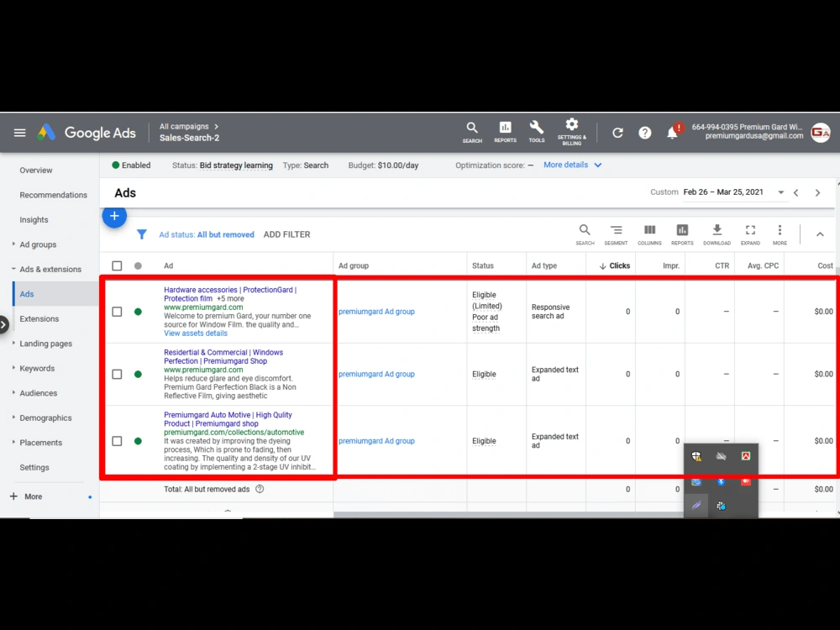Sort by Clicks column header
This screenshot has width=840, height=630.
click(615, 265)
